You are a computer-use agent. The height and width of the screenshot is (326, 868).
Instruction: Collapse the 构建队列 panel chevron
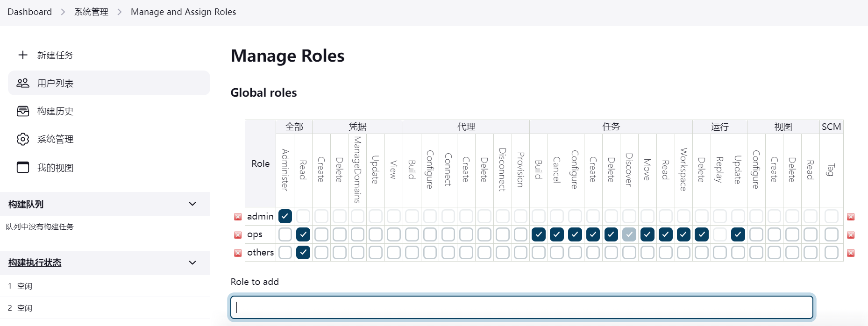(x=192, y=204)
